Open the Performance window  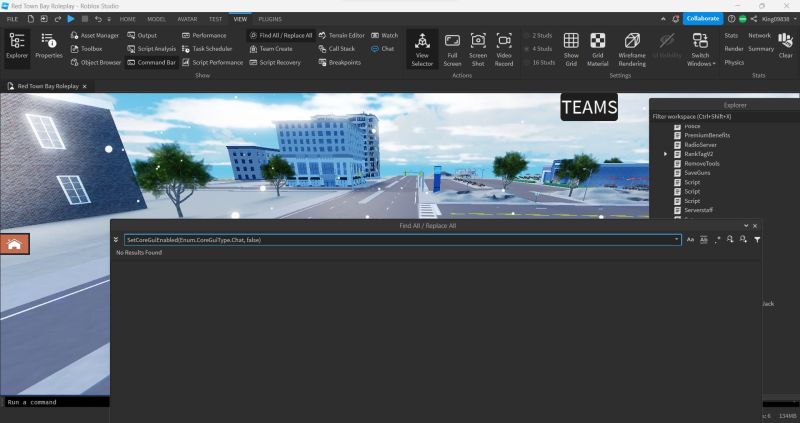[x=204, y=35]
